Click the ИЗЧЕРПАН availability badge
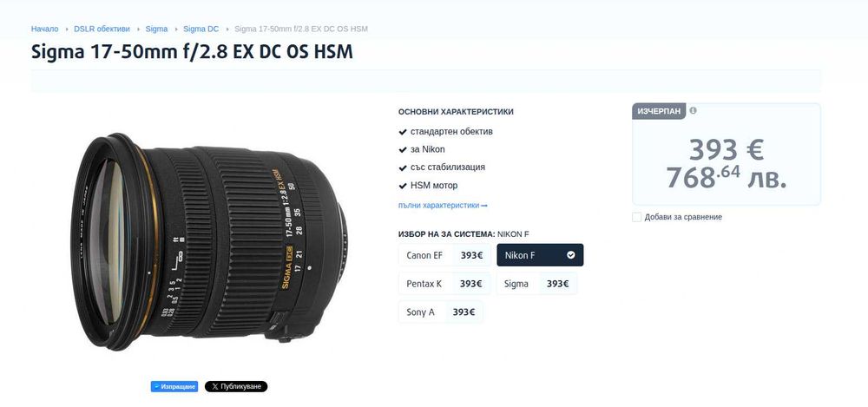868x407 pixels. pyautogui.click(x=659, y=111)
